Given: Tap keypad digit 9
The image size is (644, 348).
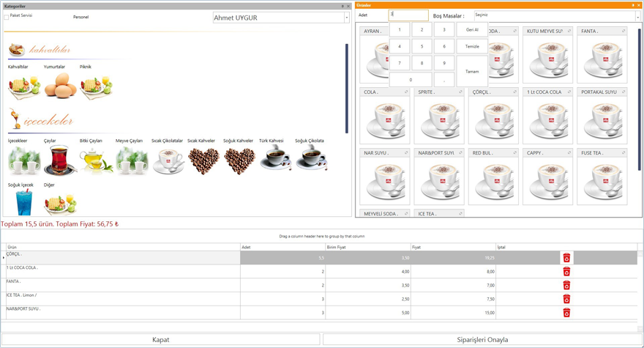Looking at the screenshot, I should (444, 63).
